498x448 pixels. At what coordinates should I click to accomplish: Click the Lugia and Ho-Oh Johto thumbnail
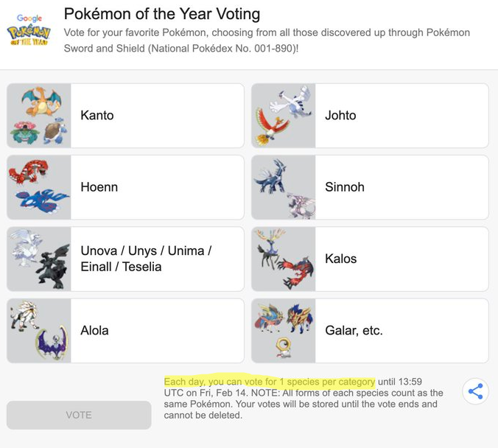click(284, 116)
